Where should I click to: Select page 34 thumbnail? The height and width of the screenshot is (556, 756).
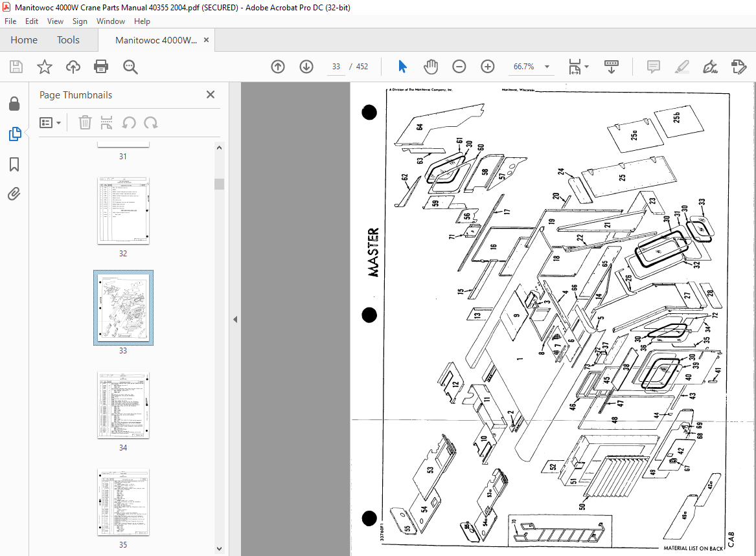(124, 405)
